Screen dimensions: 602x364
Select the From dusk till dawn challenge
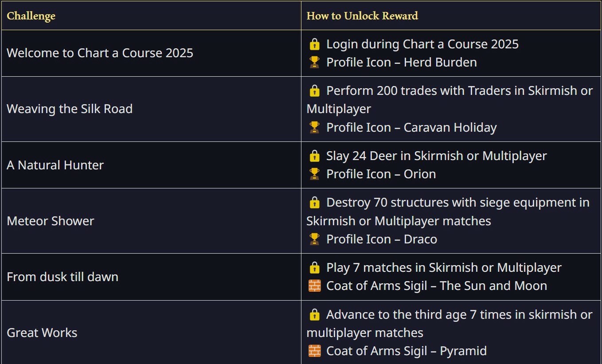63,277
